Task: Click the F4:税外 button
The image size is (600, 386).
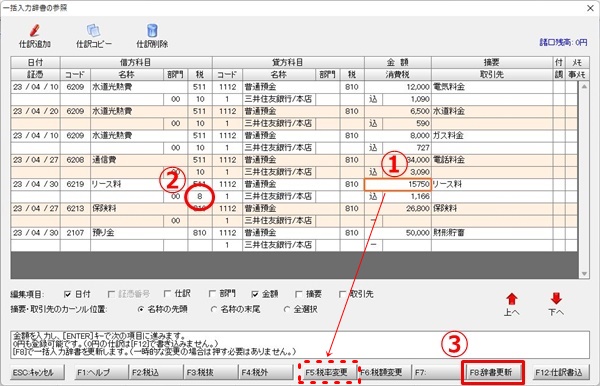Action: click(265, 372)
